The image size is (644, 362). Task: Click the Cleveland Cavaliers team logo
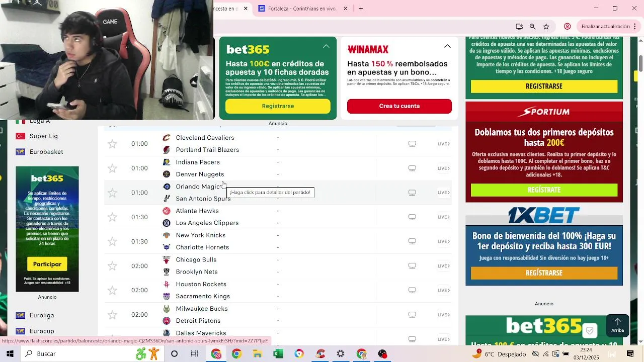pyautogui.click(x=167, y=138)
